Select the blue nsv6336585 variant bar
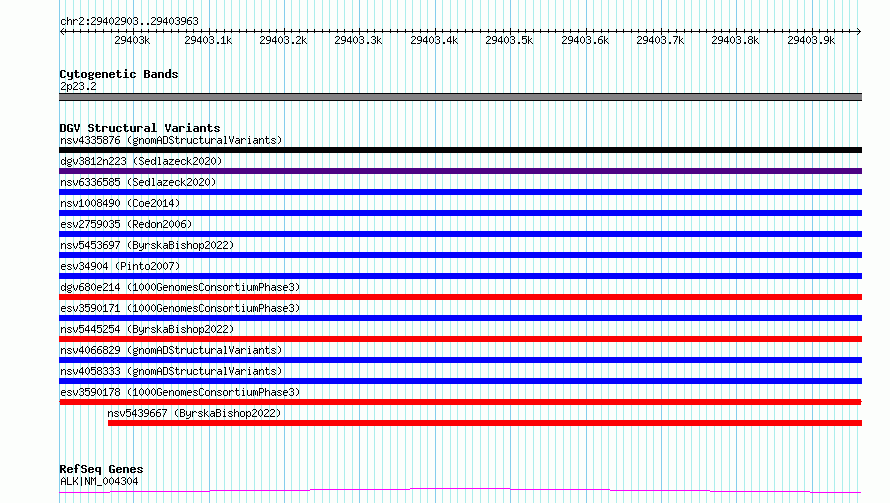 click(460, 192)
